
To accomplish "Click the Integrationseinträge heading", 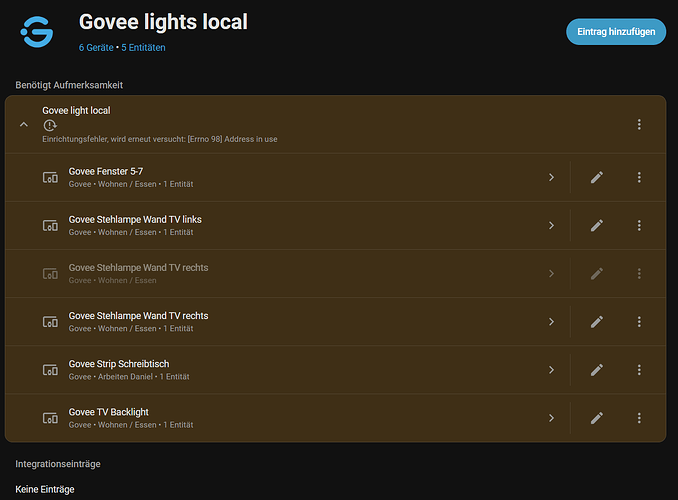I will point(58,464).
